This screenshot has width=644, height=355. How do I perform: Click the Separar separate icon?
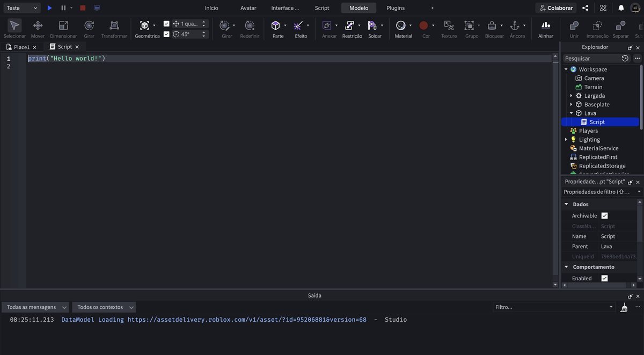click(x=620, y=25)
